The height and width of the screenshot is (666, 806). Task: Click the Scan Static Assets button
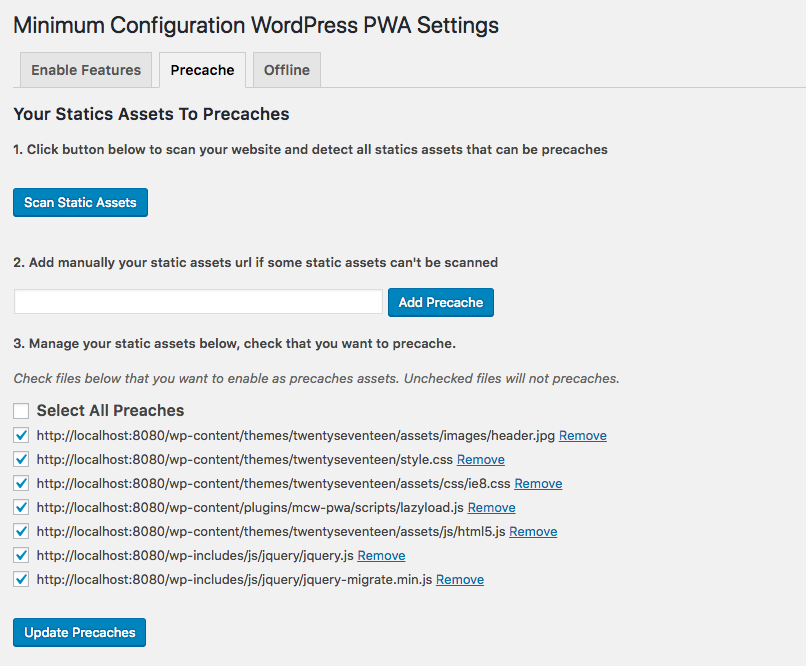(x=80, y=202)
